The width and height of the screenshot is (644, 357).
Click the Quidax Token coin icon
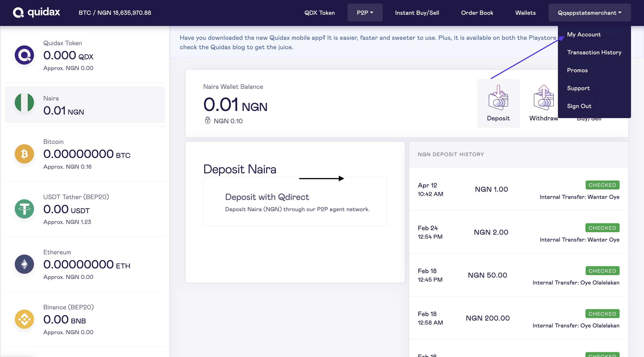click(24, 55)
